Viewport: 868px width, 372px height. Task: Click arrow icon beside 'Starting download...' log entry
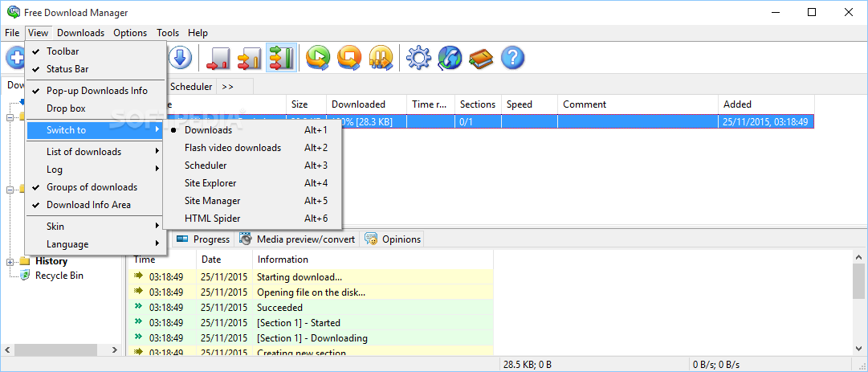(x=138, y=276)
